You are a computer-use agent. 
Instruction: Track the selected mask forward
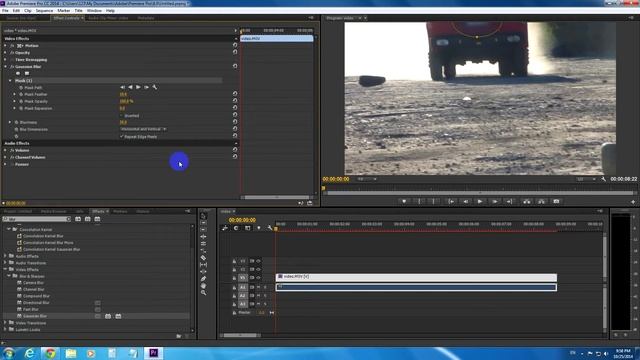tap(138, 87)
